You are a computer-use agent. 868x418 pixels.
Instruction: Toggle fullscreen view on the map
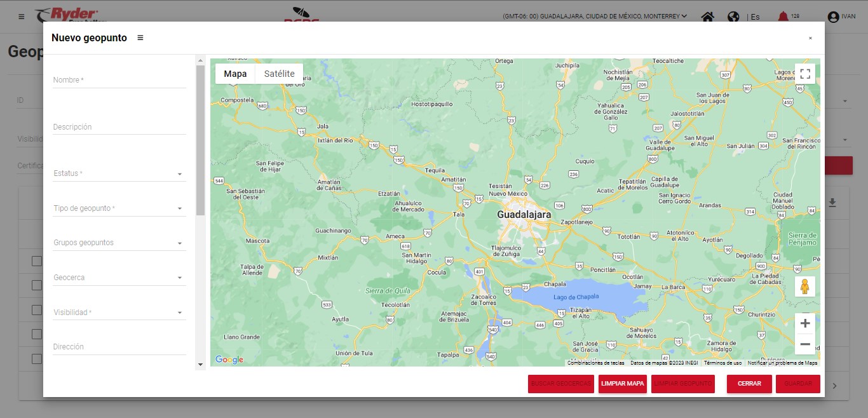click(804, 74)
